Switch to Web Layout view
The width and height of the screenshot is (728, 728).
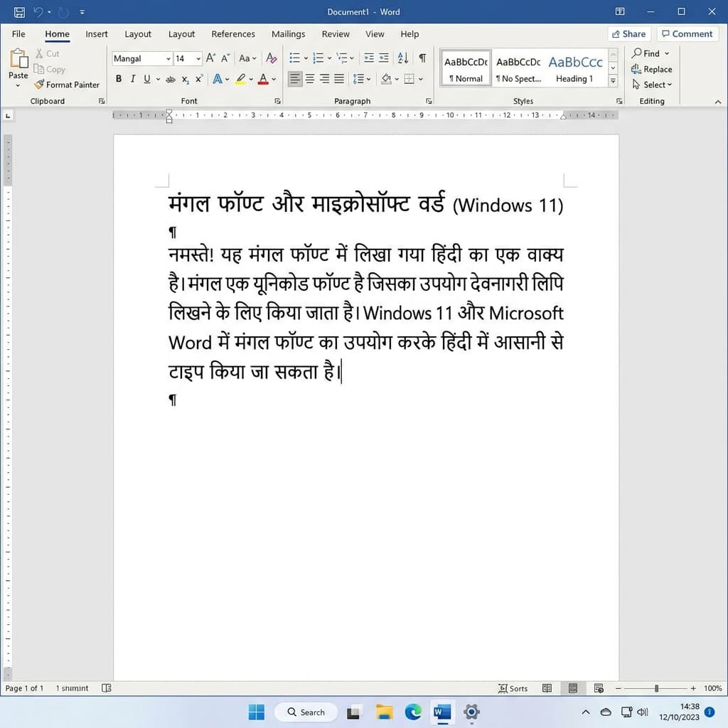[599, 688]
